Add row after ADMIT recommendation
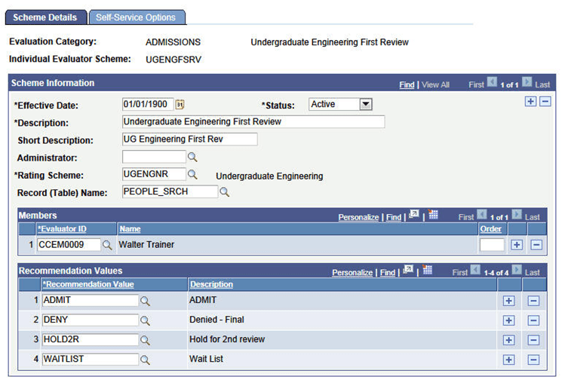Image resolution: width=571 pixels, height=392 pixels. tap(508, 301)
